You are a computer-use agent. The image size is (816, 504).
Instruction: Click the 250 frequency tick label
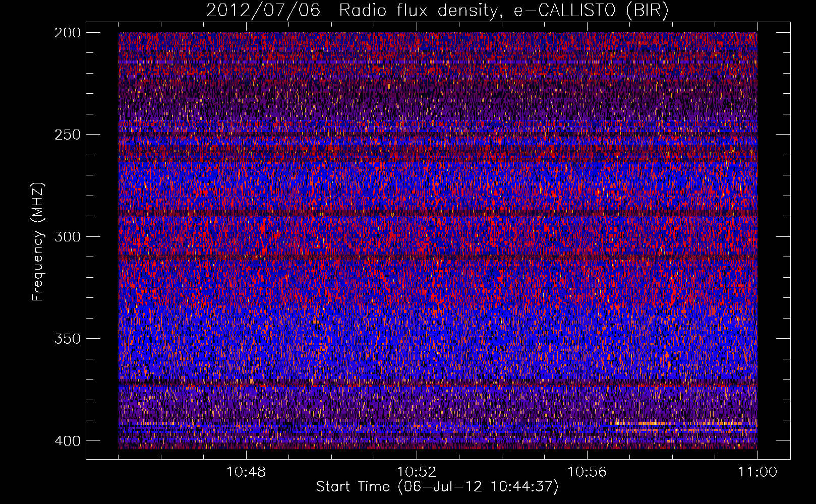(67, 135)
